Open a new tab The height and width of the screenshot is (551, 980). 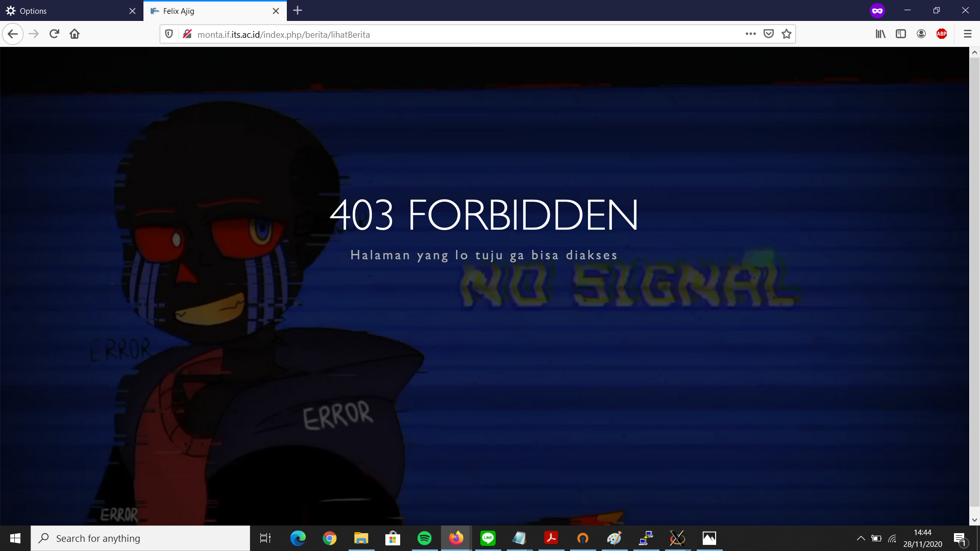tap(298, 11)
